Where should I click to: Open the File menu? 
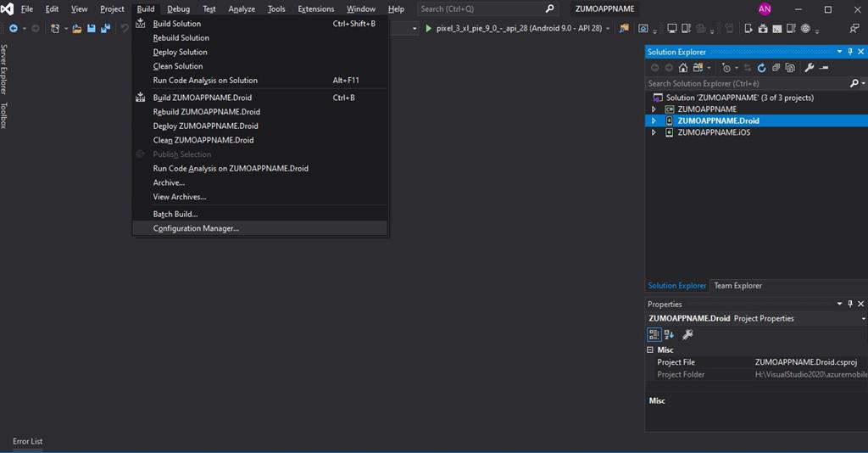click(x=26, y=8)
